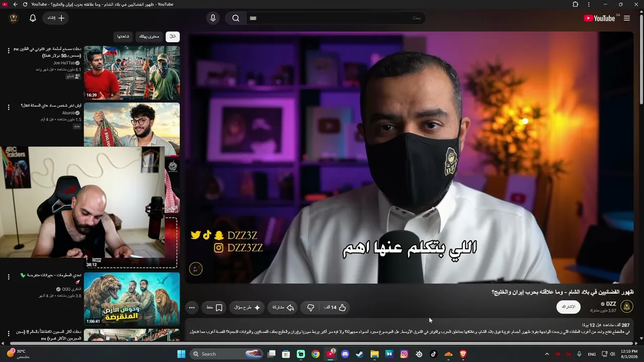Select the محتوى يهمّك filter chip
This screenshot has width=644, height=362.
149,37
